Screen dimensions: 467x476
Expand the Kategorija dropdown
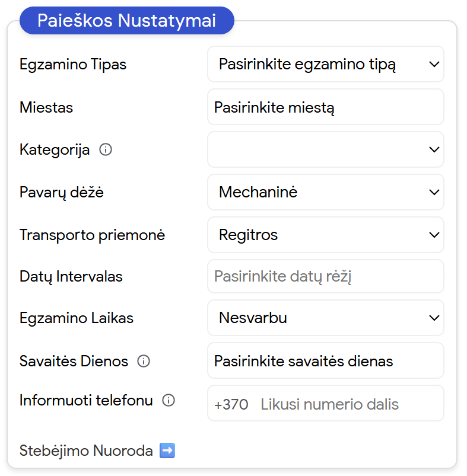coord(325,149)
